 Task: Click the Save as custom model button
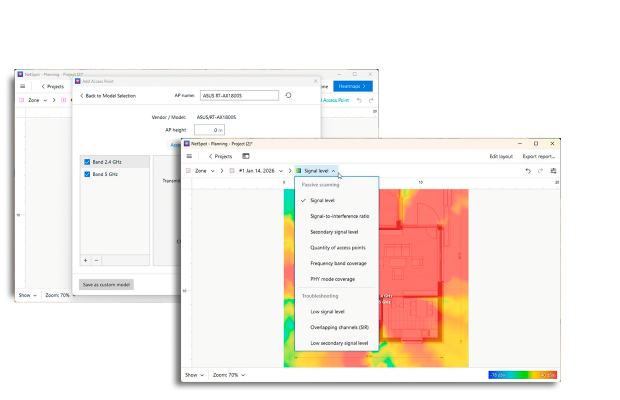click(106, 284)
